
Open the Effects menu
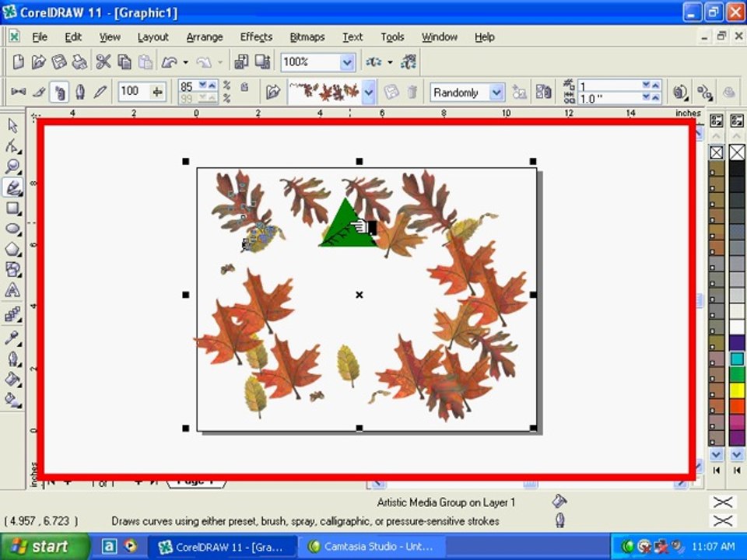pyautogui.click(x=256, y=37)
